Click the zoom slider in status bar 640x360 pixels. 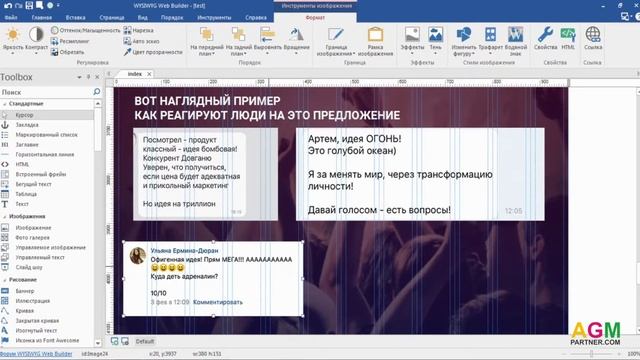pos(591,354)
